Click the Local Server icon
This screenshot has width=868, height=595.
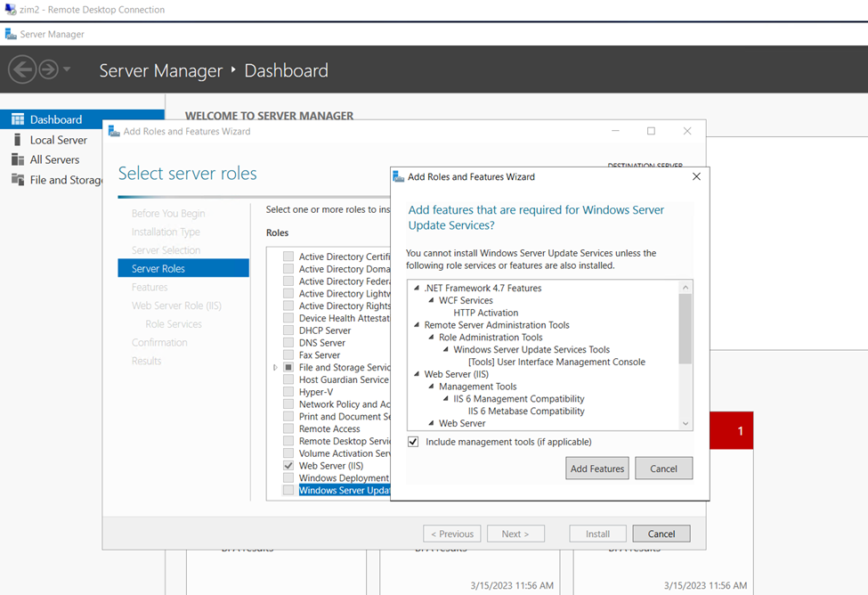17,140
